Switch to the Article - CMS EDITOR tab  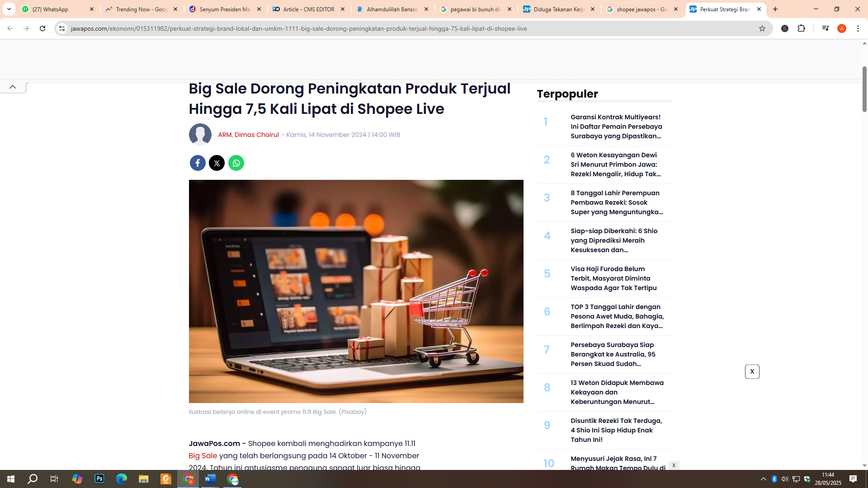click(309, 9)
